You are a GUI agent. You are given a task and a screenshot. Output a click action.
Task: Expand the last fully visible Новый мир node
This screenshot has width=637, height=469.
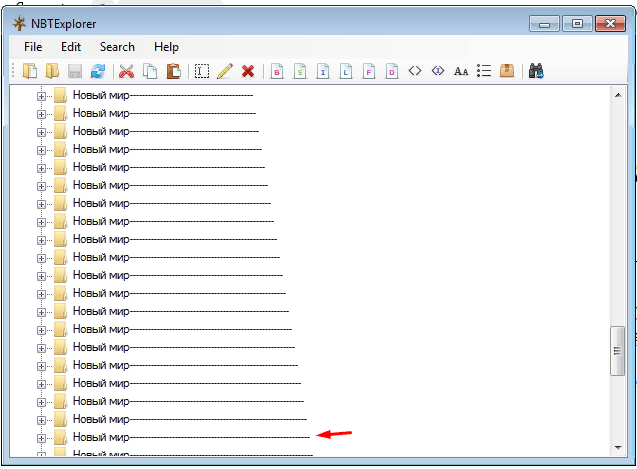click(x=41, y=438)
